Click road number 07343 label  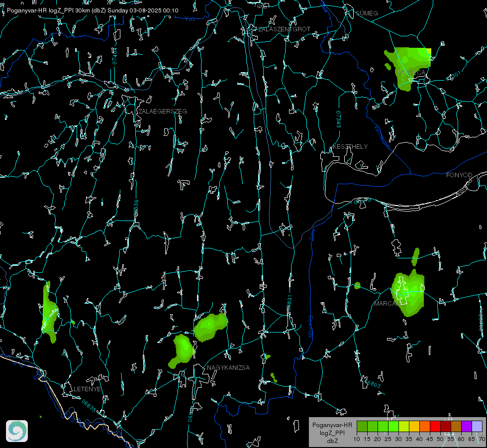(338, 119)
